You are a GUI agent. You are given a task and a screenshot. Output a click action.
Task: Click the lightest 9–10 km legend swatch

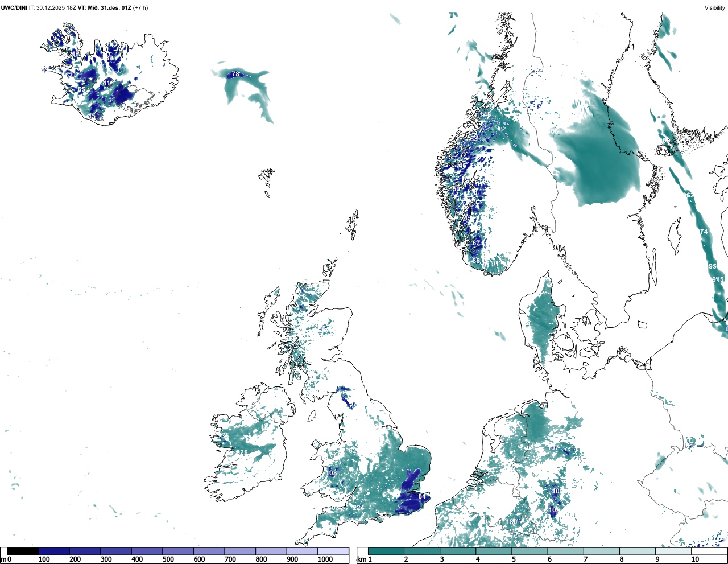674,551
